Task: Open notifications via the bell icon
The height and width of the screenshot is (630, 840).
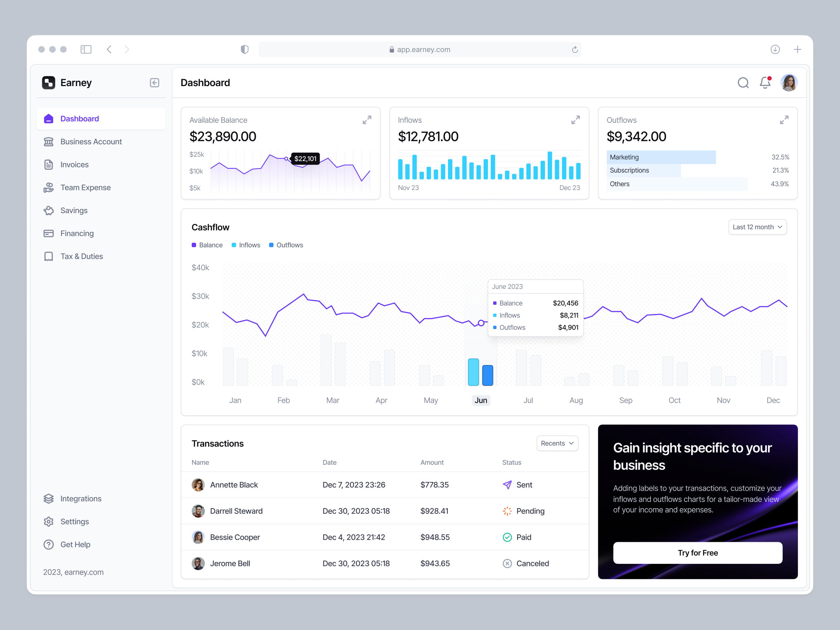Action: point(765,82)
